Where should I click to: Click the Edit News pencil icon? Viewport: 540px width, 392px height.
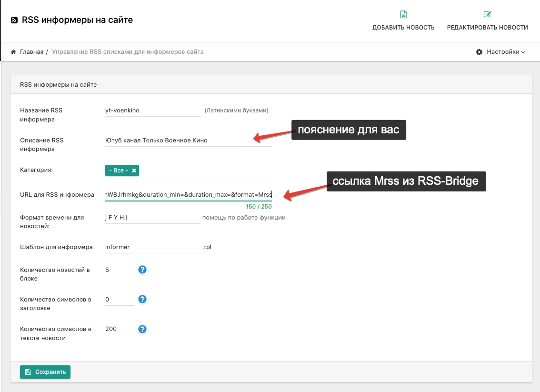click(x=487, y=14)
